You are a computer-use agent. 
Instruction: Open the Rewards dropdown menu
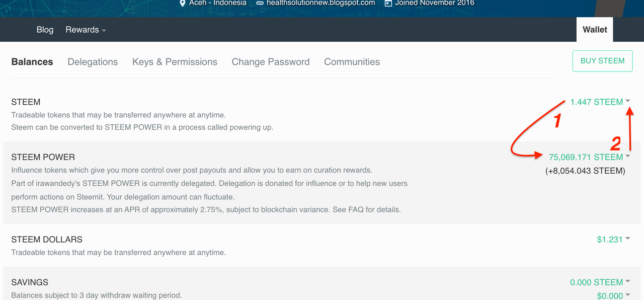pos(86,30)
